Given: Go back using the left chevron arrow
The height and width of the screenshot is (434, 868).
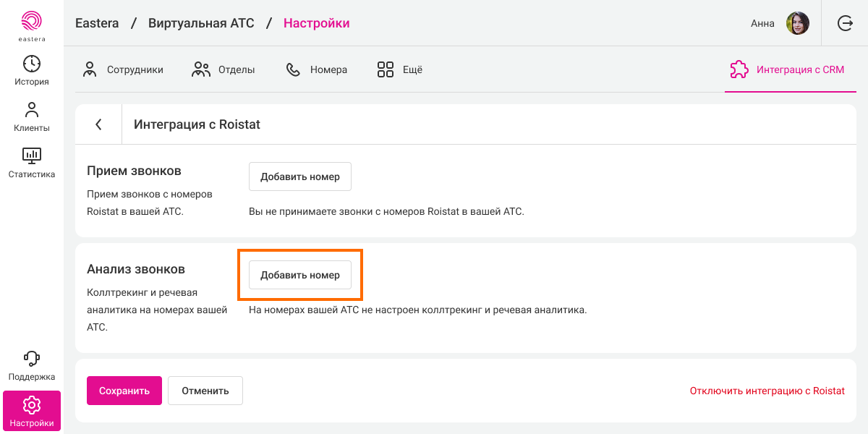Looking at the screenshot, I should 98,124.
